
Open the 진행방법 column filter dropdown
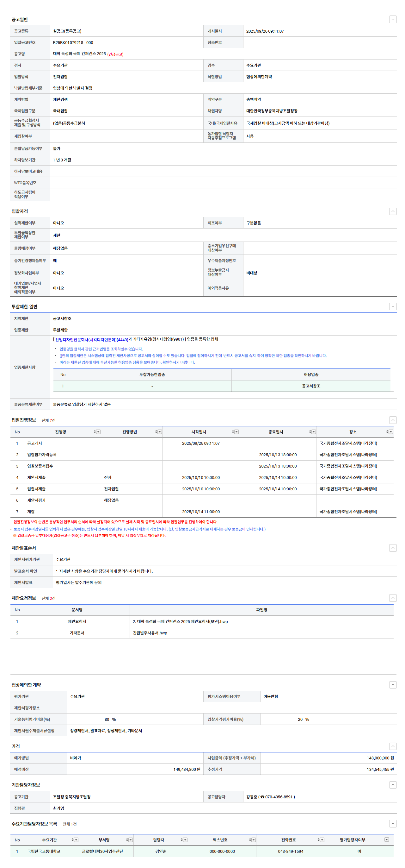tap(160, 432)
